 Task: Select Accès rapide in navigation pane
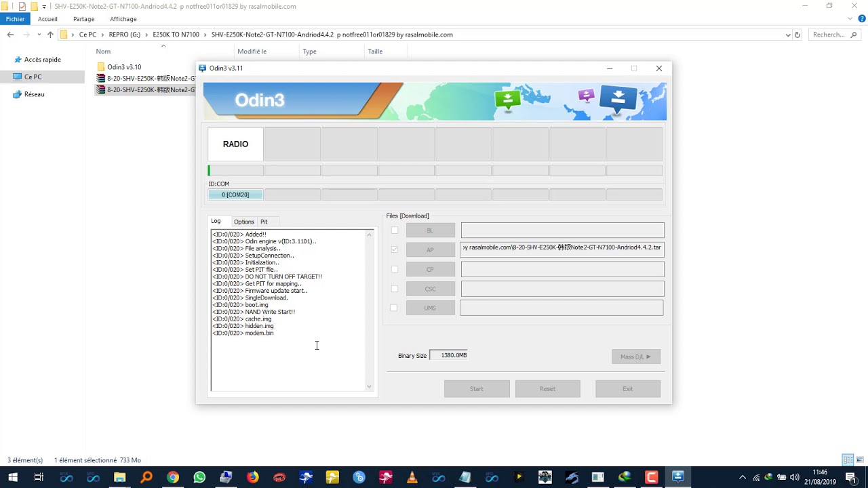coord(43,60)
